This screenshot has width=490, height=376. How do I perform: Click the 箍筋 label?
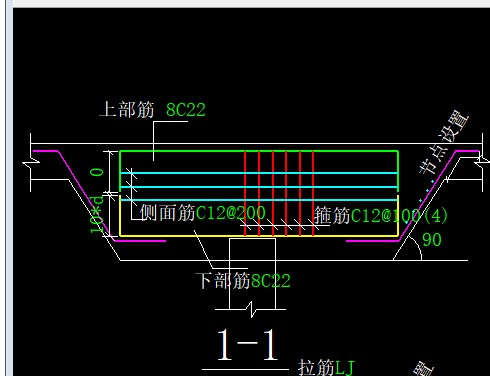pos(332,216)
